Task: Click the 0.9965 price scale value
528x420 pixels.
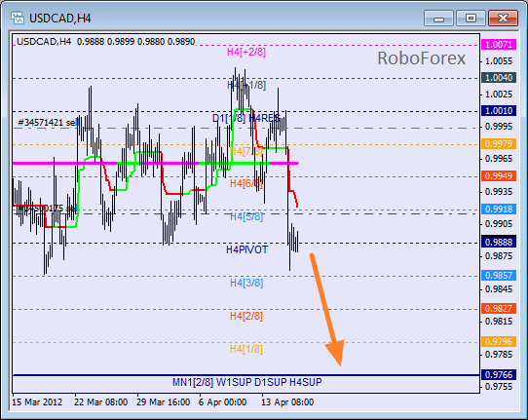Action: coord(499,159)
